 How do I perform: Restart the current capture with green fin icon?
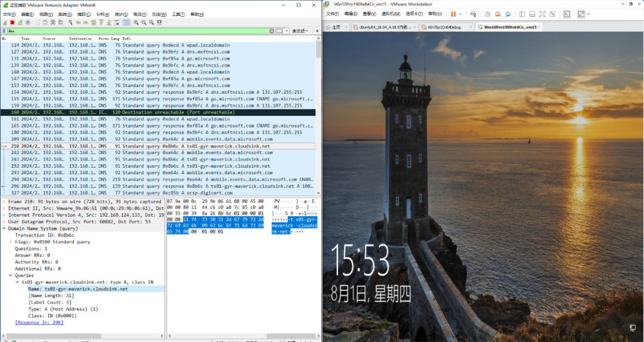(x=20, y=23)
